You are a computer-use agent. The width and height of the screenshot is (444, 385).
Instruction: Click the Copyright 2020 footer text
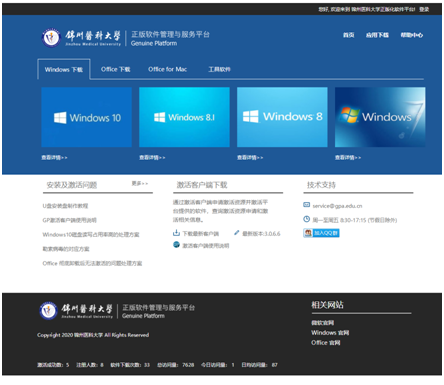pyautogui.click(x=93, y=335)
